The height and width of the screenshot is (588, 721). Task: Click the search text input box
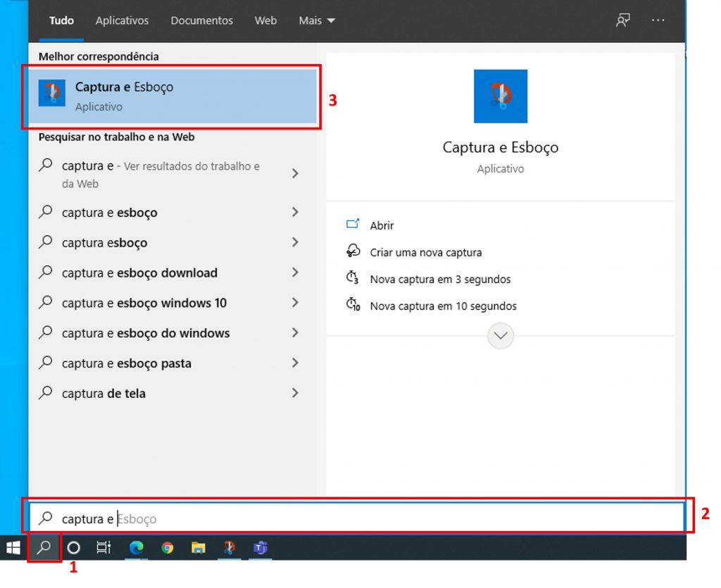pyautogui.click(x=357, y=518)
